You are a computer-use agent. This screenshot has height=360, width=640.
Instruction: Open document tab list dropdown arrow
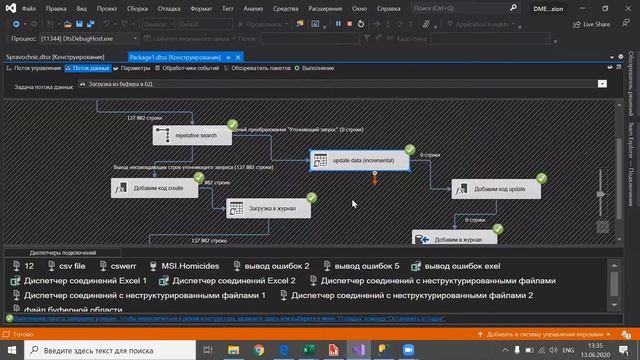coord(611,57)
